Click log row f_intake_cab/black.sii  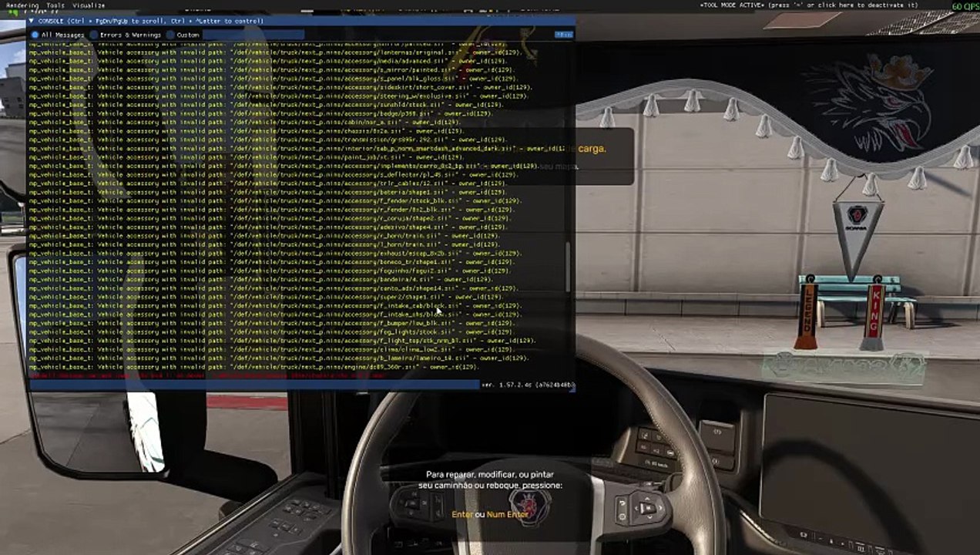pos(276,305)
